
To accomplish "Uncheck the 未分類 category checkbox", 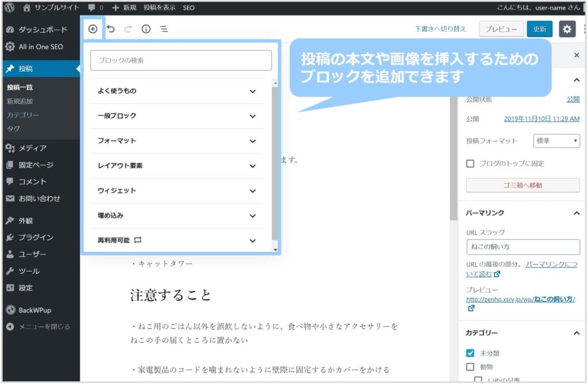I will (x=470, y=353).
